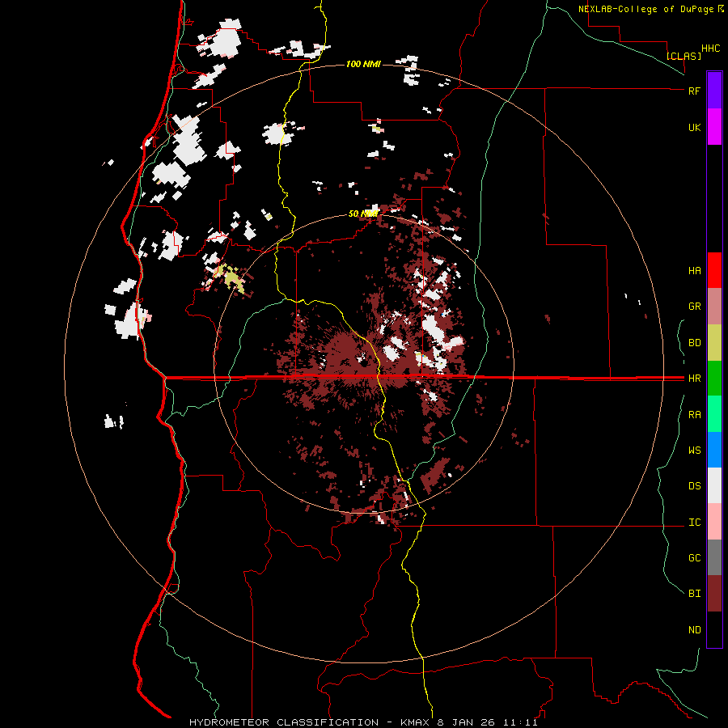Screen dimensions: 728x728
Task: Click the KMAX station identifier
Action: 416,722
